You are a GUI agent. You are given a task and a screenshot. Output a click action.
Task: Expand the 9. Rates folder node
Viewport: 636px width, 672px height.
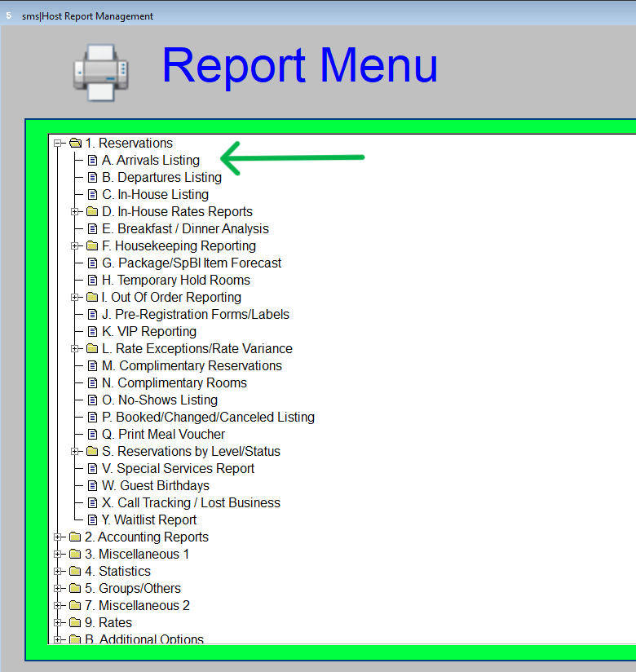58,623
